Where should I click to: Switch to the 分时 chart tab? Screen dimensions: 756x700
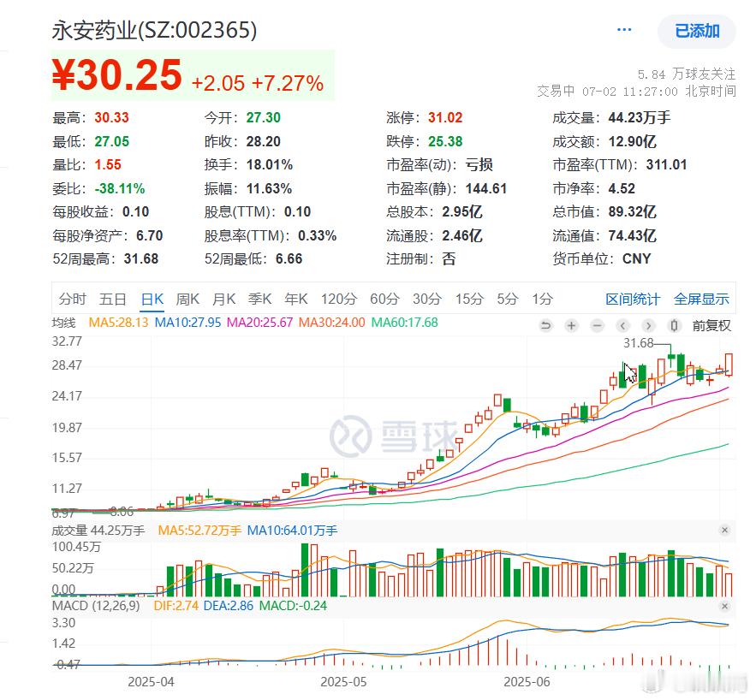tap(72, 300)
